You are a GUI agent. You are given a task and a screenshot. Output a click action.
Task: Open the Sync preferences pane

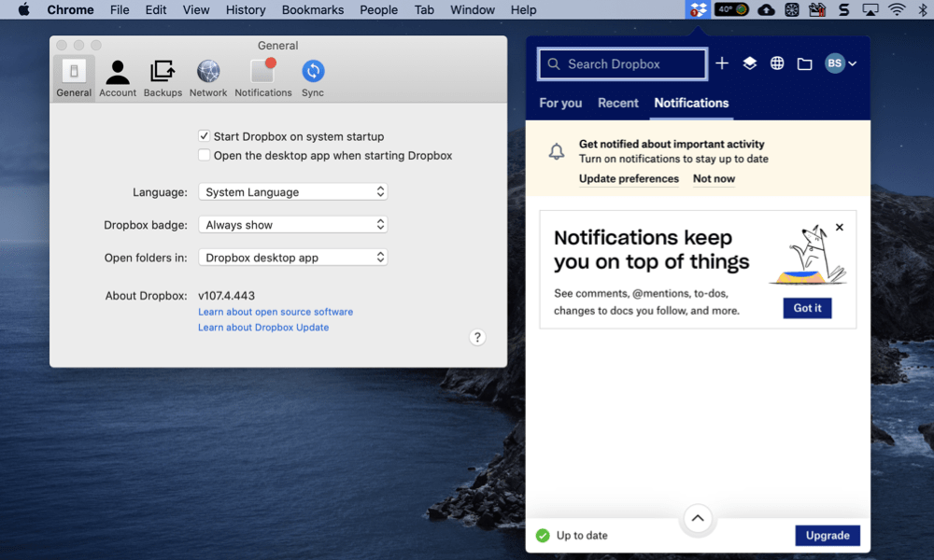313,78
